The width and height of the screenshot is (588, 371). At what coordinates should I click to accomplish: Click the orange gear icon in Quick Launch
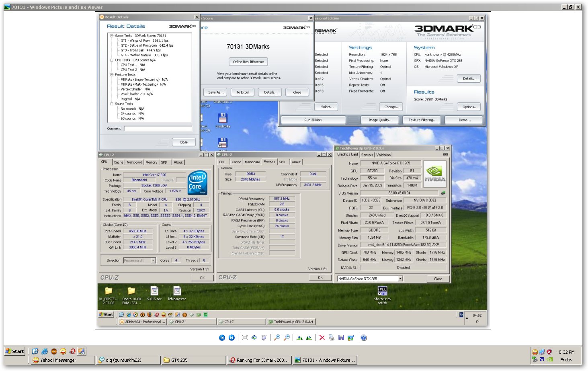point(54,351)
